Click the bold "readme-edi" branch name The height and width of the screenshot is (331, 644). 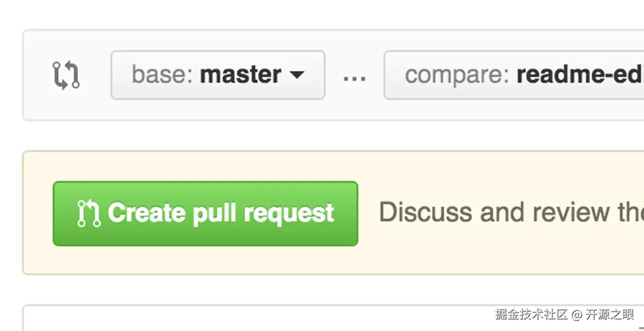(x=580, y=75)
